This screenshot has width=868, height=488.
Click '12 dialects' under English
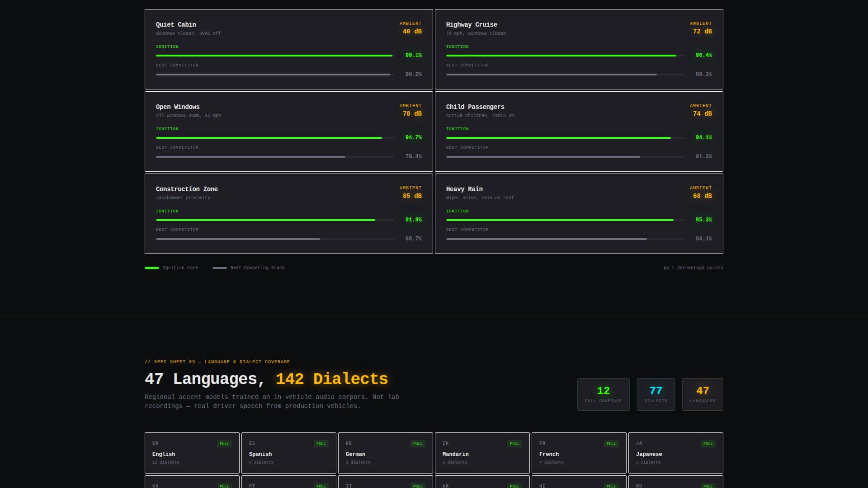tap(166, 463)
